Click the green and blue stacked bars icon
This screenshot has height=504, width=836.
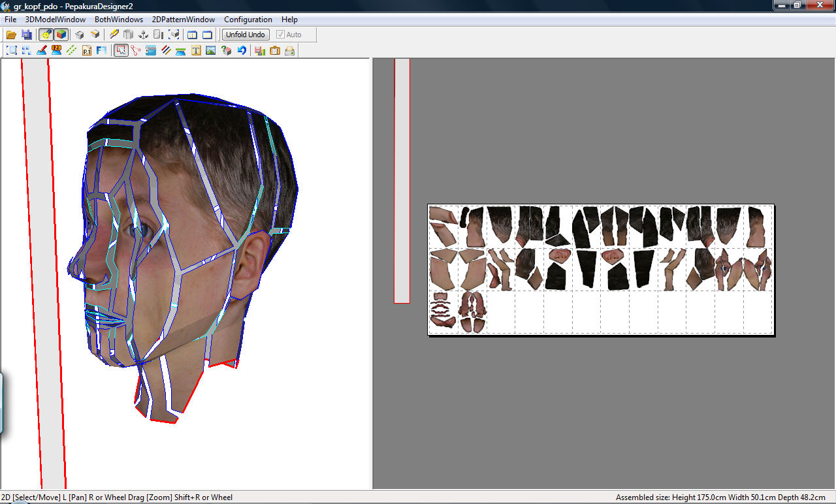[181, 50]
